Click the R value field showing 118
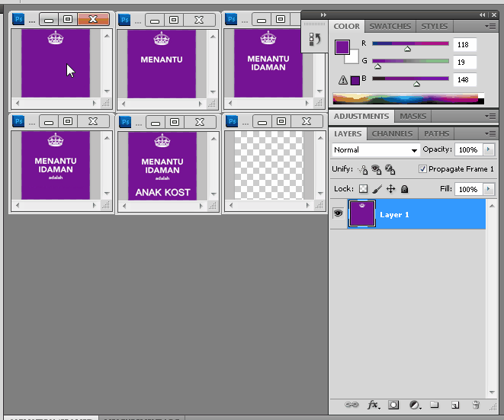Screen dimensions: 504x420 point(464,45)
